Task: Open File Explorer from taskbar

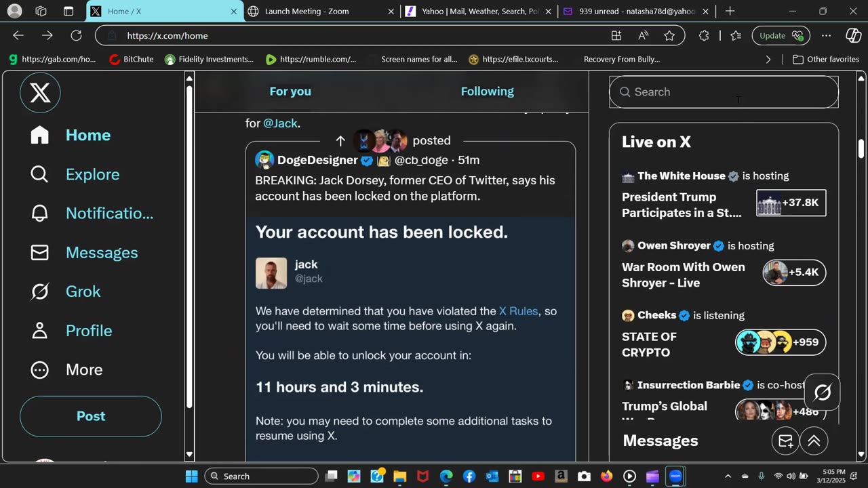Action: 399,476
